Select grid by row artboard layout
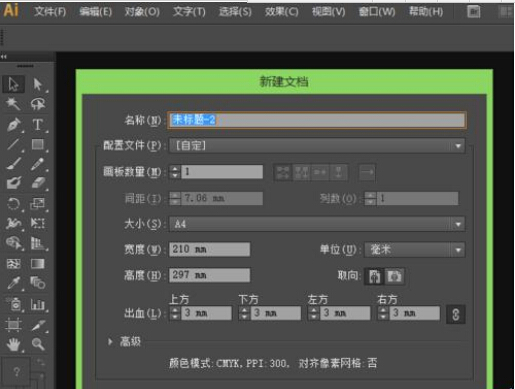Screen dimensions: 515x389 pyautogui.click(x=283, y=172)
